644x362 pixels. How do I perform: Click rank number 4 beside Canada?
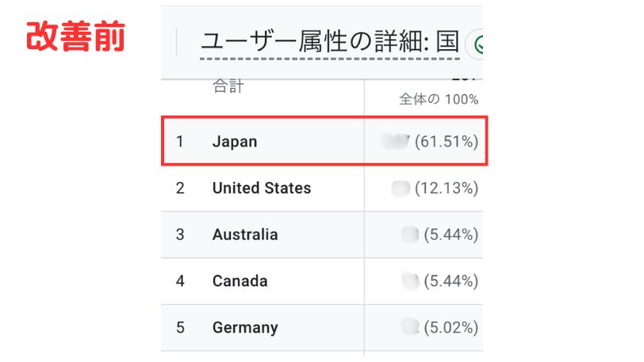(180, 281)
